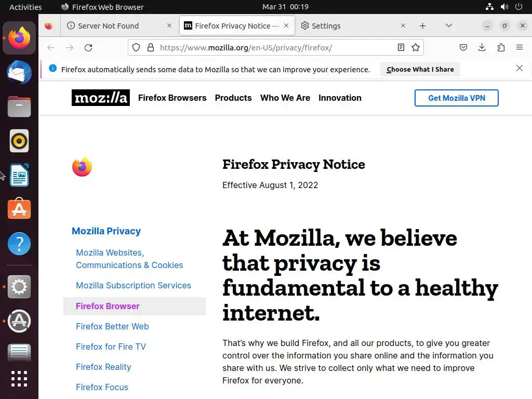The height and width of the screenshot is (399, 532).
Task: Open the volume indicator in top bar
Action: [x=504, y=7]
